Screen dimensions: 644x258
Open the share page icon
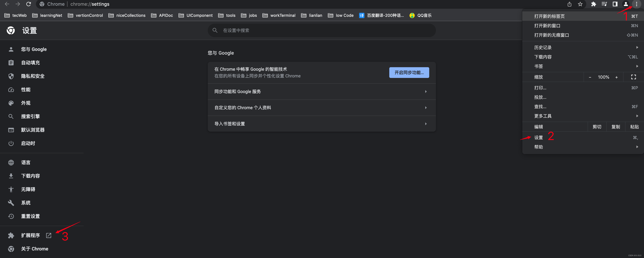click(x=569, y=4)
